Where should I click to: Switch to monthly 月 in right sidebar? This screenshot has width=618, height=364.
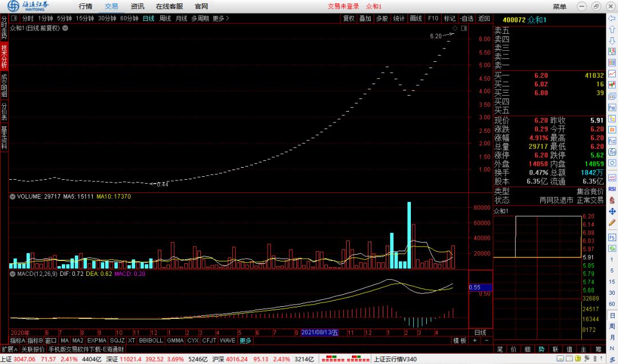tap(612, 337)
